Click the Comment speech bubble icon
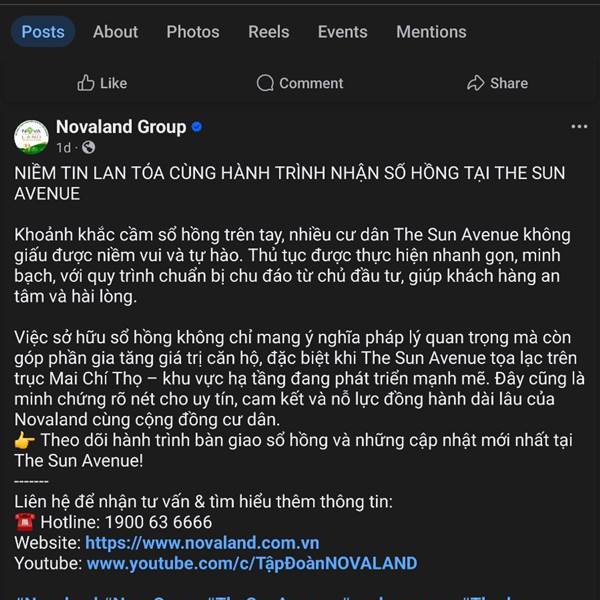600x600 pixels. pos(265,83)
